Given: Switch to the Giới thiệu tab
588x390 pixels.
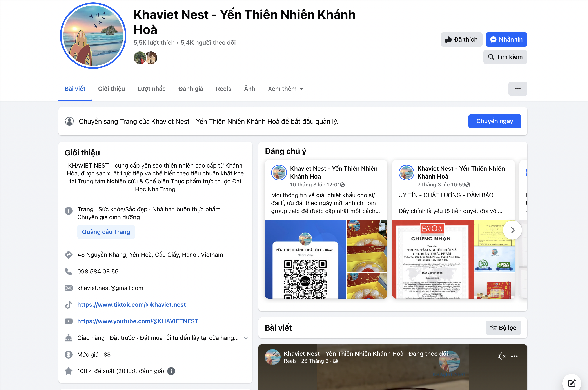Looking at the screenshot, I should 111,89.
